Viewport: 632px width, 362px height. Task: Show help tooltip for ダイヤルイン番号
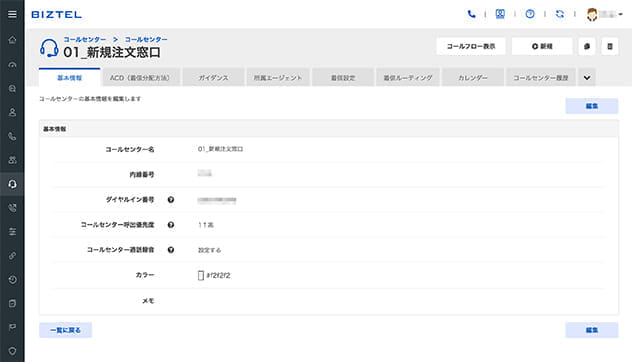tap(171, 200)
